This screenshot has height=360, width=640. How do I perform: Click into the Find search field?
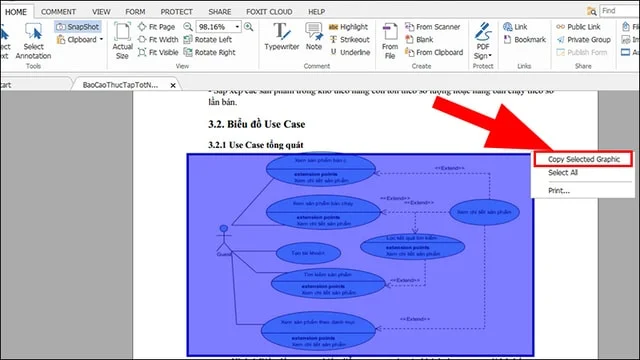(620, 11)
